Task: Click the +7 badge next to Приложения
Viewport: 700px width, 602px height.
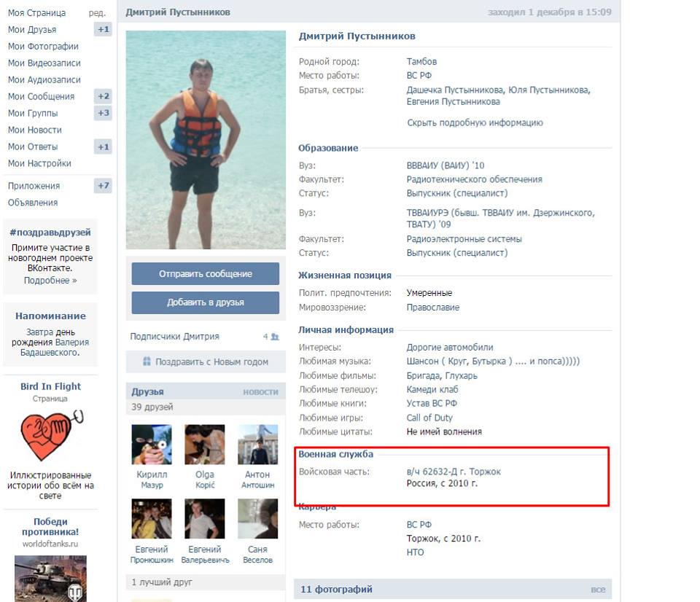Action: [103, 186]
